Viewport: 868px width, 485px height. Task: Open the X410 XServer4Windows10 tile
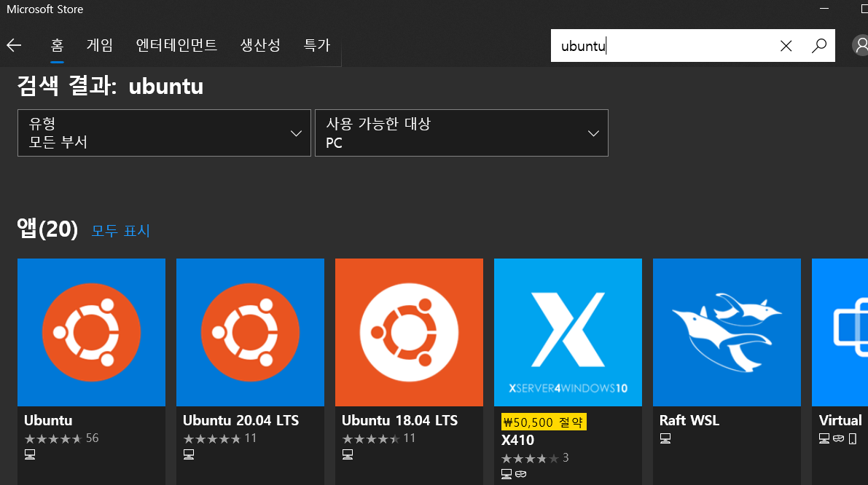pyautogui.click(x=568, y=332)
